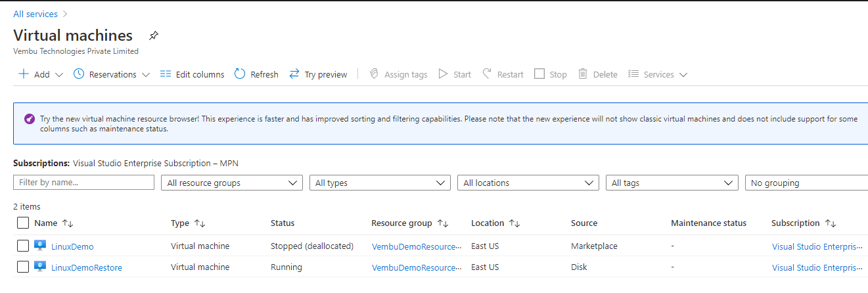Screen dimensions: 868x293
Task: Click the Status column header
Action: (x=283, y=223)
